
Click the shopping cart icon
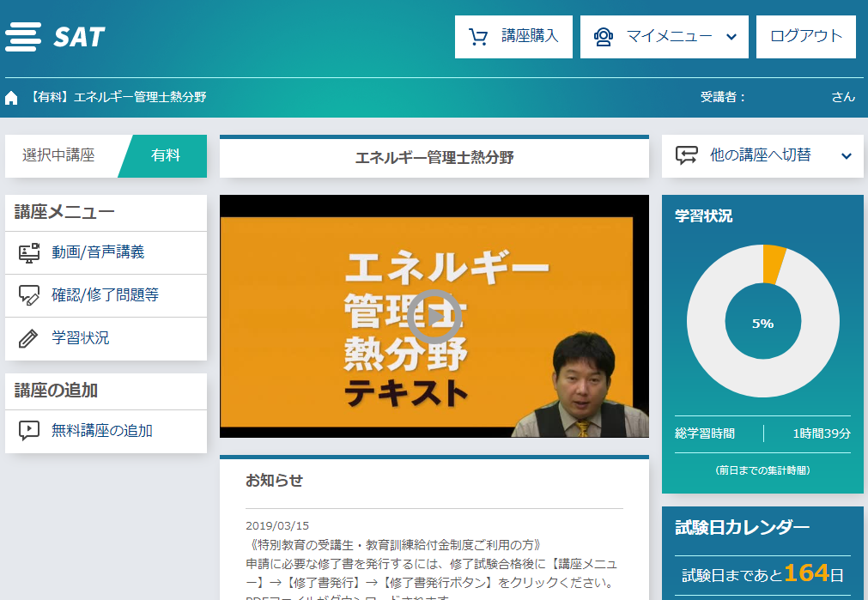(x=478, y=37)
